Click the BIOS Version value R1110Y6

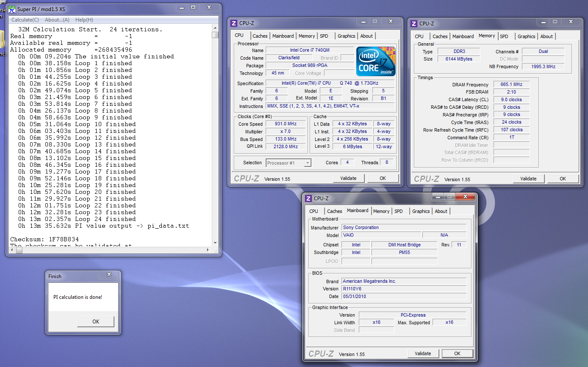click(404, 289)
